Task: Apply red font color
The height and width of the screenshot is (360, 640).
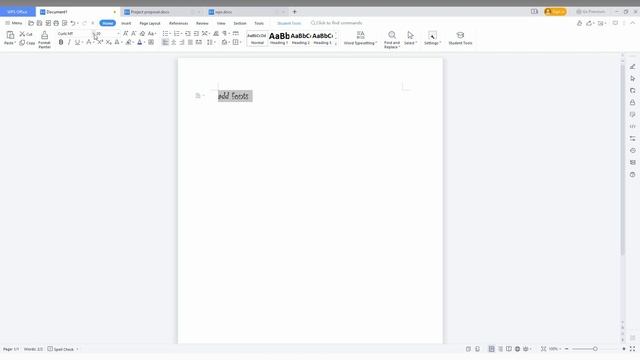Action: point(140,42)
